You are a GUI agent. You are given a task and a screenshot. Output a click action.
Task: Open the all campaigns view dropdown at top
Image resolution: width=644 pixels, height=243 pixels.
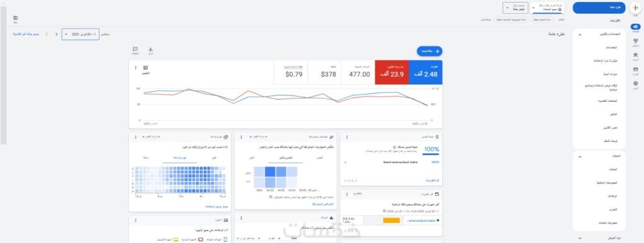548,8
